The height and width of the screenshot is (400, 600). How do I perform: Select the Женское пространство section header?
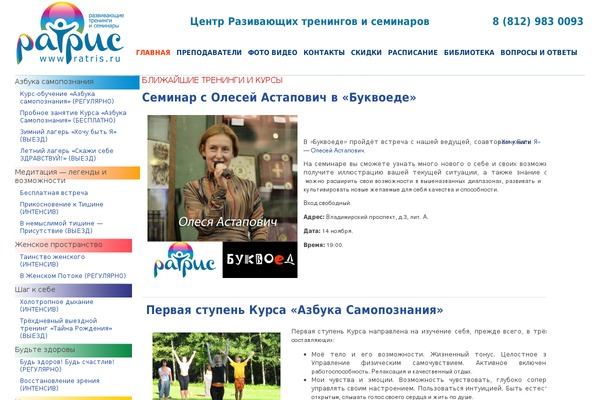(x=73, y=245)
